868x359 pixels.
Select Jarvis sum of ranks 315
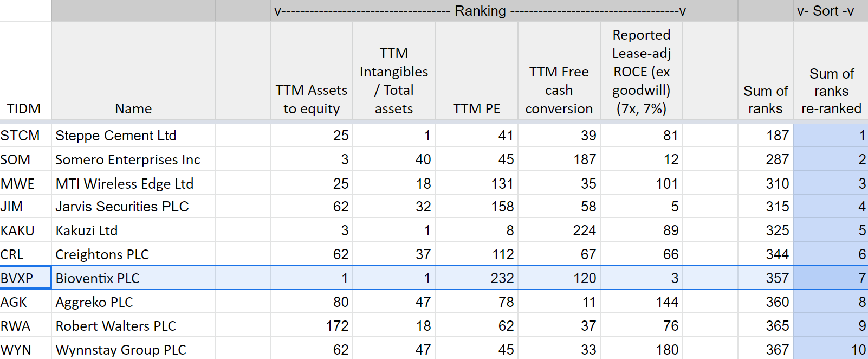766,207
